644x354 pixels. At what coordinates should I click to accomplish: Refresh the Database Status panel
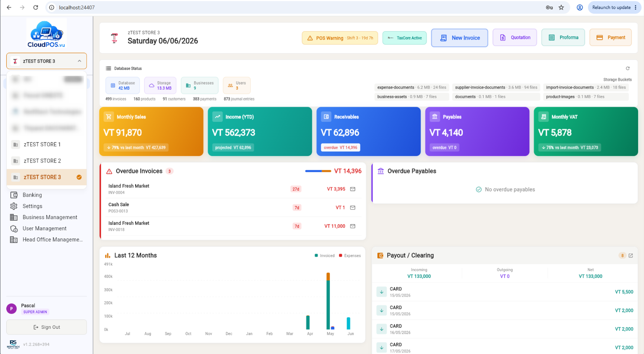[628, 68]
